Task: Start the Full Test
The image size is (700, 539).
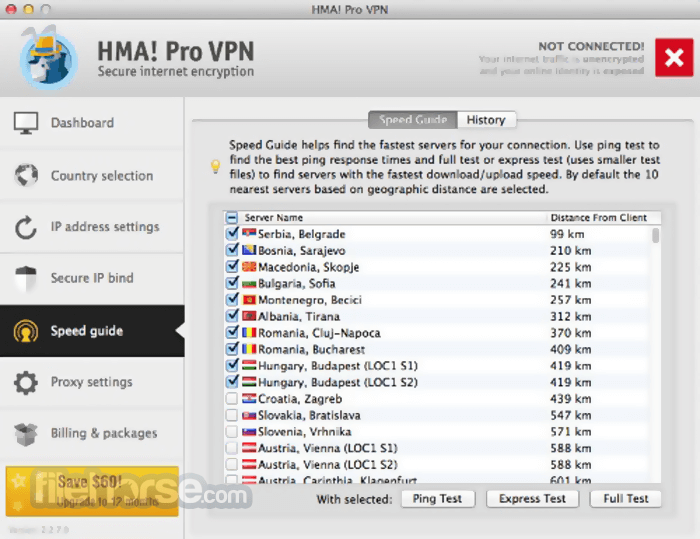Action: pyautogui.click(x=625, y=499)
